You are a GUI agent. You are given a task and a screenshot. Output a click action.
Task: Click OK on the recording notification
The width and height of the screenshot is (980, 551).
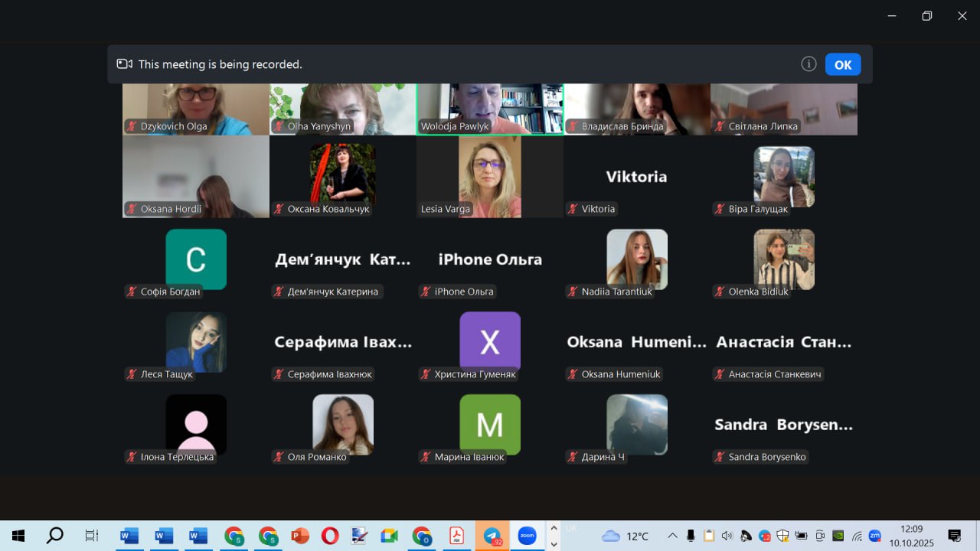842,65
